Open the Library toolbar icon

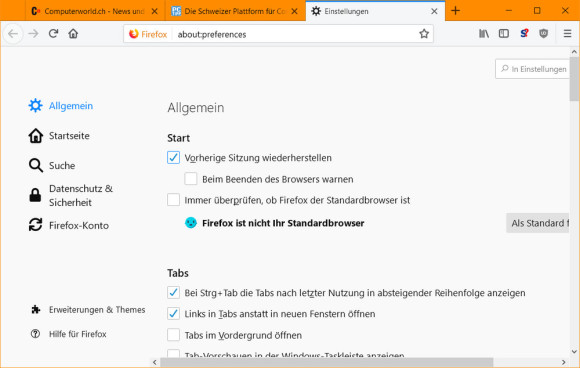(x=484, y=34)
